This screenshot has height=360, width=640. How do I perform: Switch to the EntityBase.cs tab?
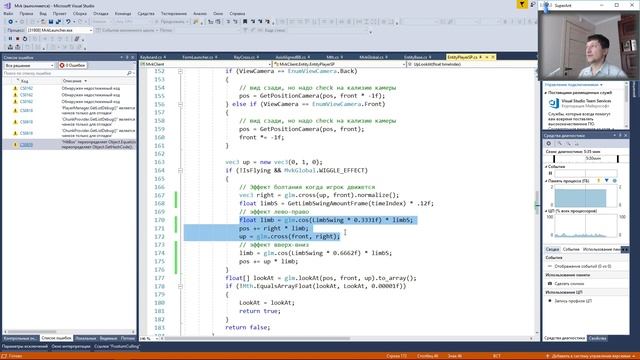click(x=417, y=57)
